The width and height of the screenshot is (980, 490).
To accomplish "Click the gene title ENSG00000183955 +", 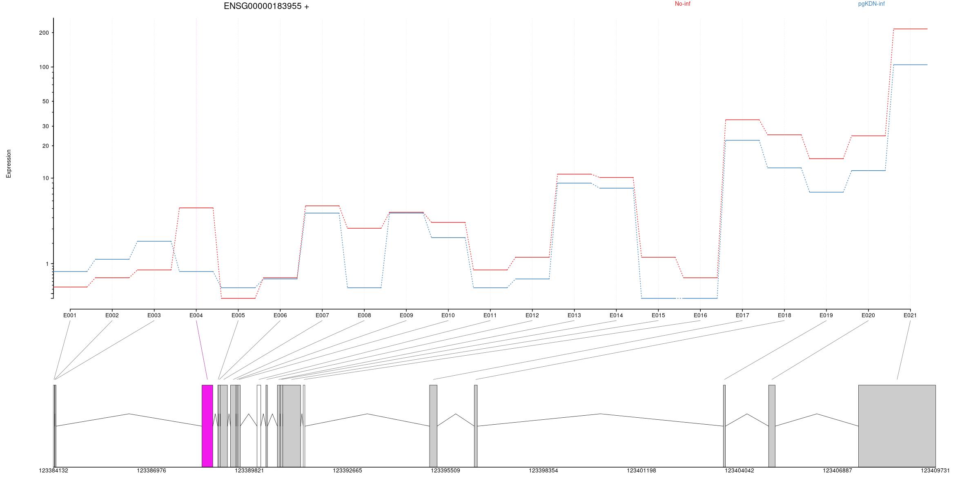I will 266,6.
